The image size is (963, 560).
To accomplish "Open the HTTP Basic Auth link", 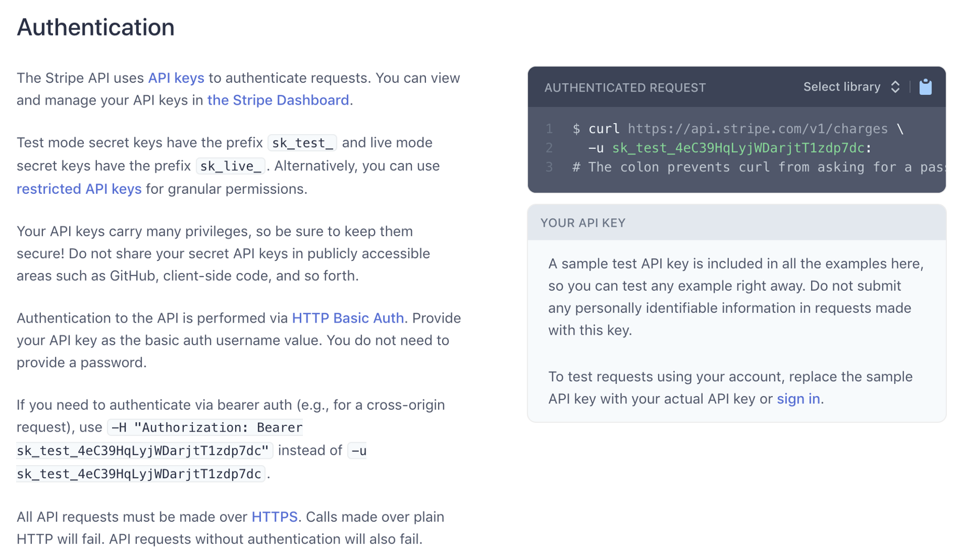I will pos(348,318).
